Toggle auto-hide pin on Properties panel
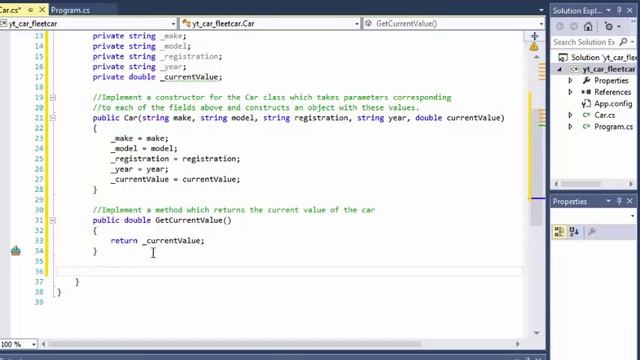 click(619, 201)
